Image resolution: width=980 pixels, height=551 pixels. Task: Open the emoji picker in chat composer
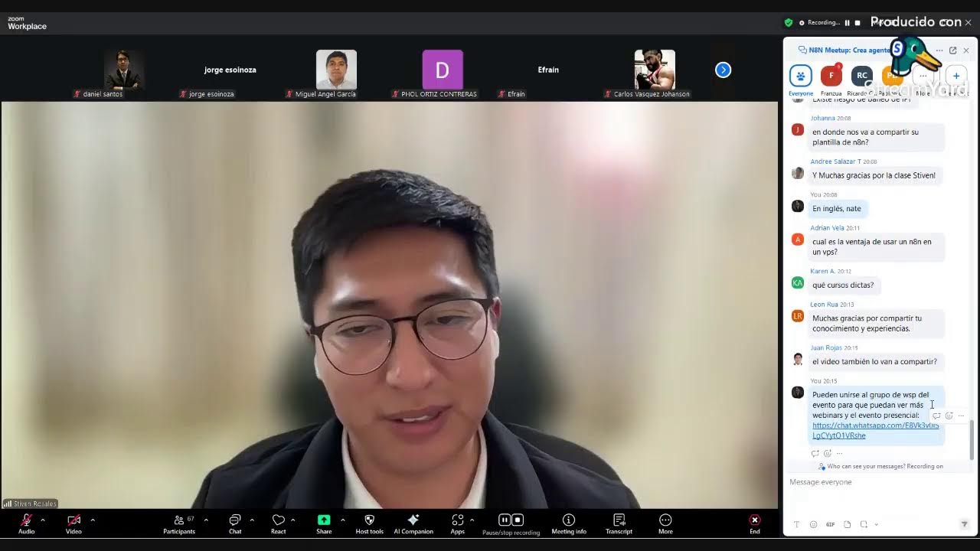point(813,524)
